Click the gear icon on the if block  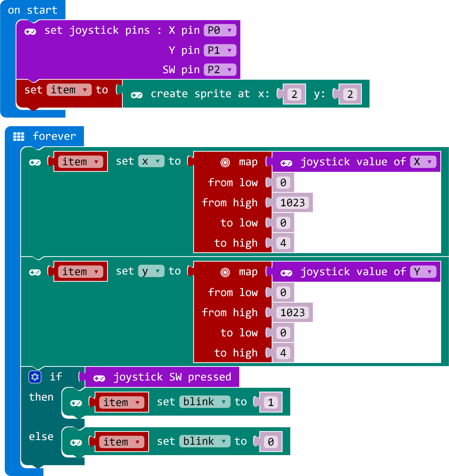click(35, 377)
